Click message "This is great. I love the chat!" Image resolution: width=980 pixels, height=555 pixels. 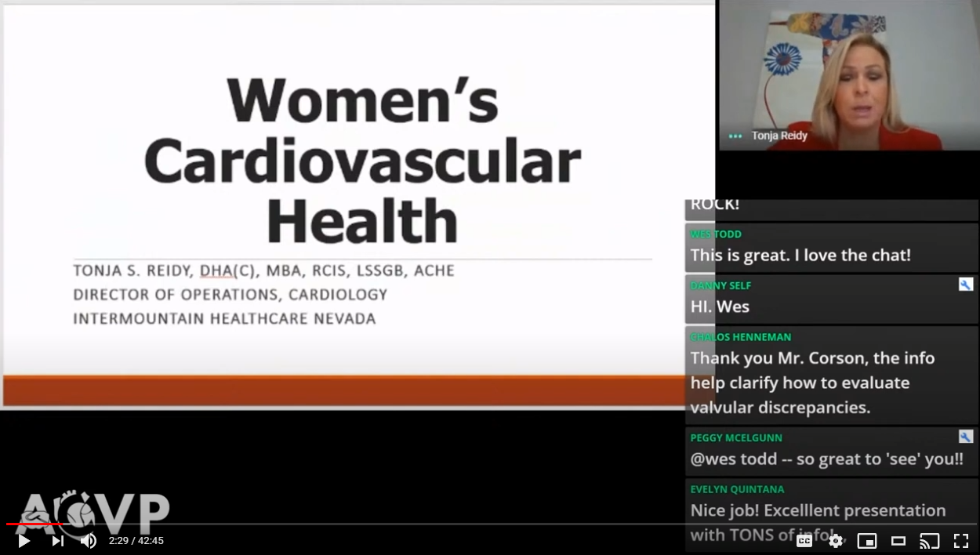(800, 256)
